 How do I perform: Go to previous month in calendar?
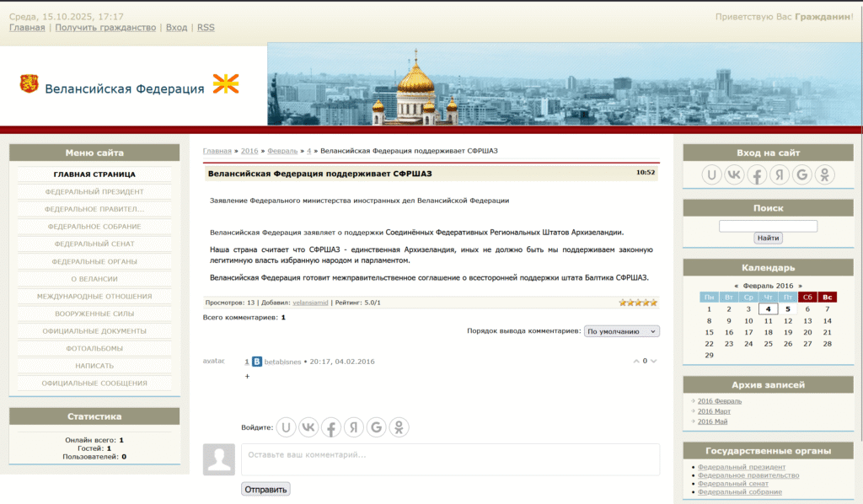tap(736, 286)
